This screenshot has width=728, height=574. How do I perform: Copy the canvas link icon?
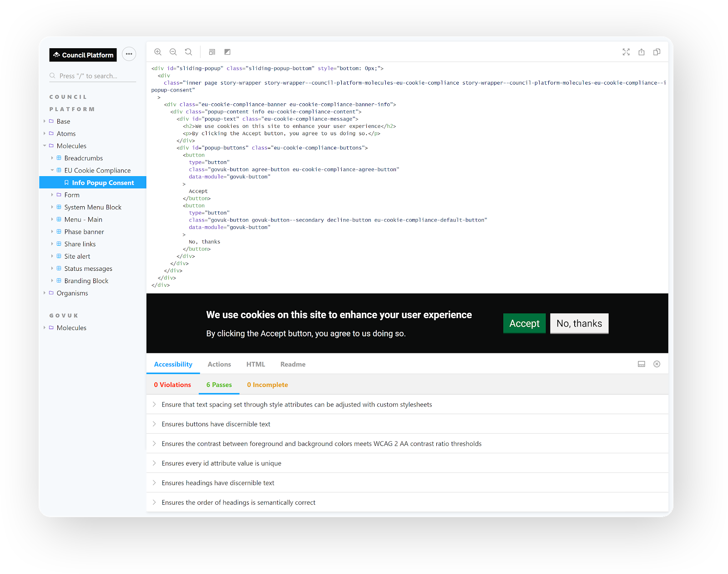(657, 52)
